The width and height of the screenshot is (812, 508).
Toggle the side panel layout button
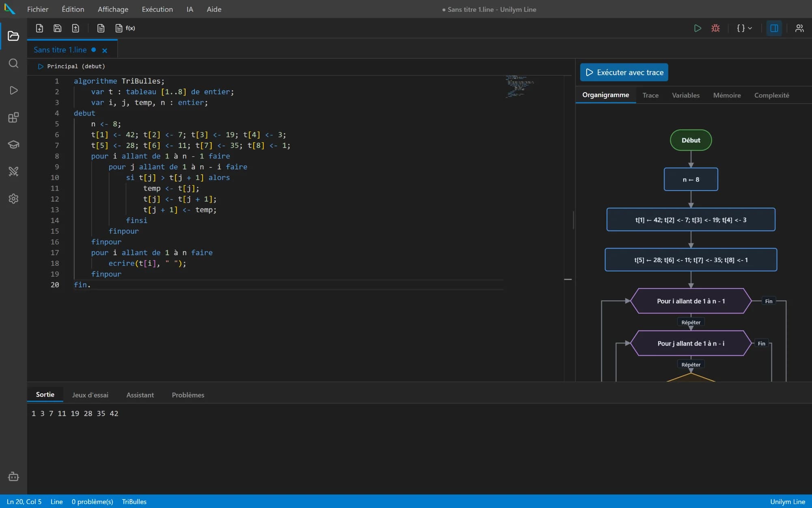tap(774, 28)
